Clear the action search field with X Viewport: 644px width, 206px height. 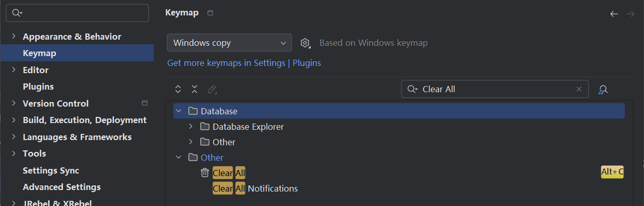coord(579,89)
